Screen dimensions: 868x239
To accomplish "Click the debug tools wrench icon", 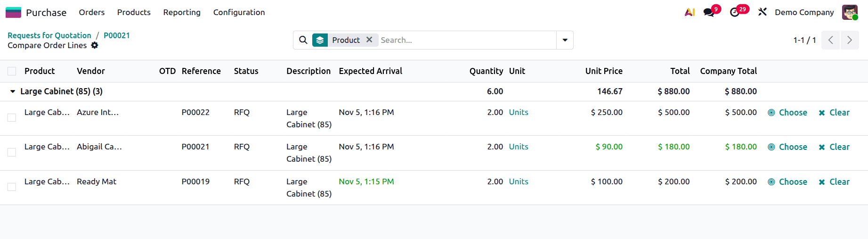I will 763,12.
